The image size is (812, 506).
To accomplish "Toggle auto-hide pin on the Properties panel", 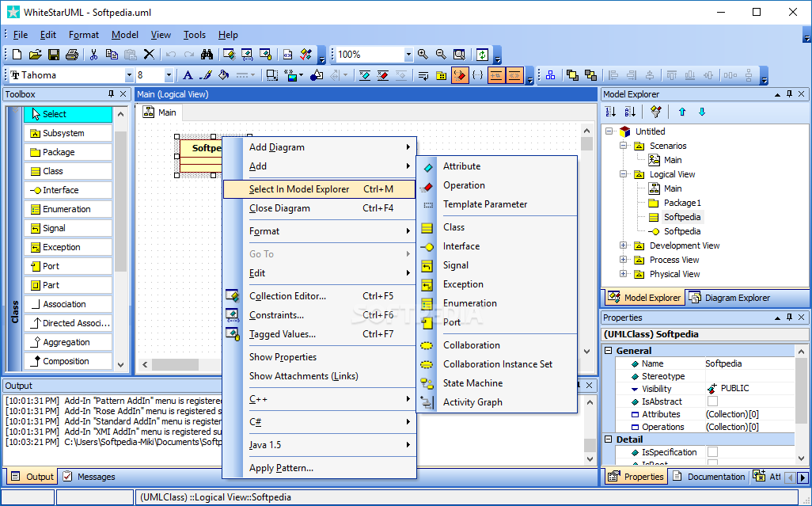I will pyautogui.click(x=789, y=317).
